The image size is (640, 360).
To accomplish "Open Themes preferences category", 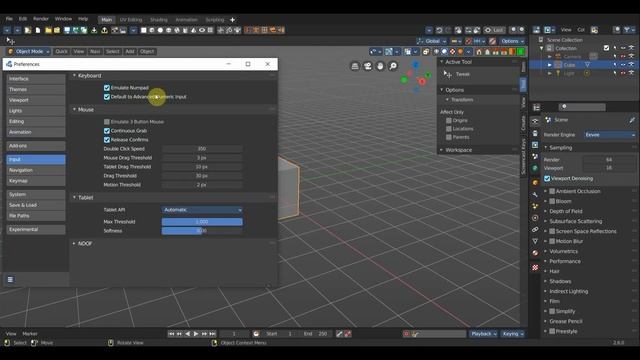I will point(36,89).
